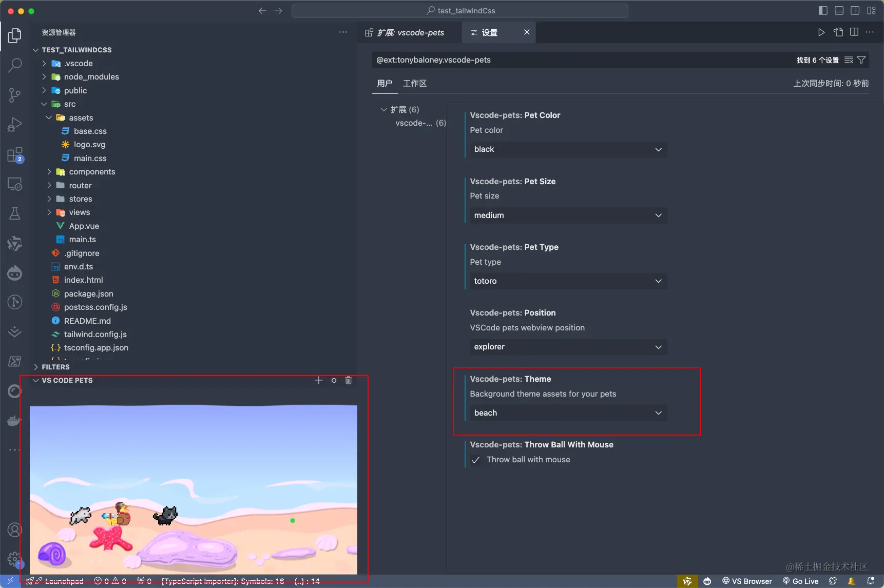The image size is (884, 588).
Task: Click the clear settings search icon
Action: (x=849, y=60)
